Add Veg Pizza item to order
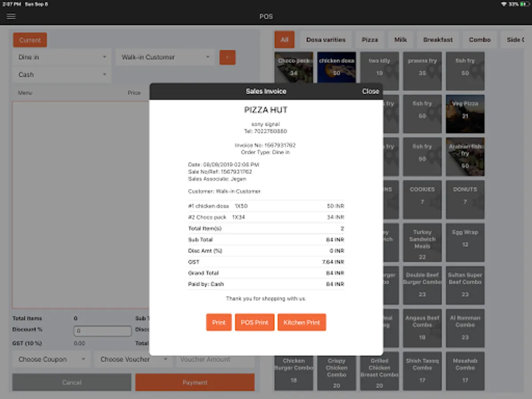Screen dimensions: 532x399 (x=465, y=114)
